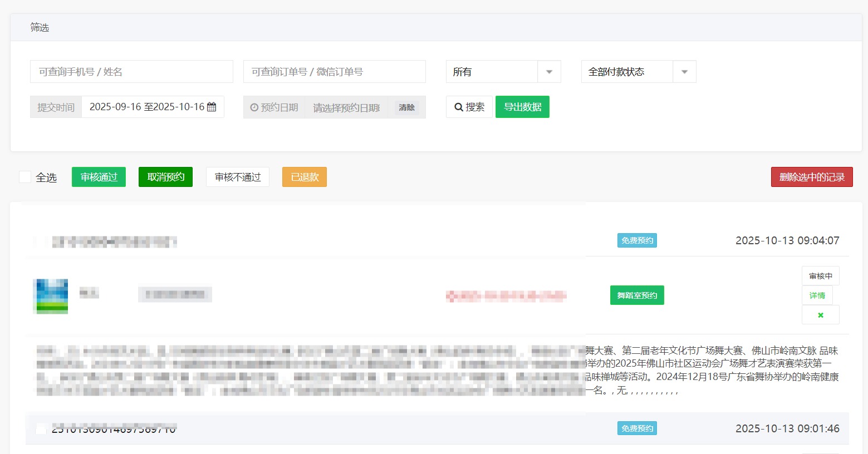Click the 免费预约 tag dated 09:01:46
Screen dimensions: 868x454
(637, 428)
